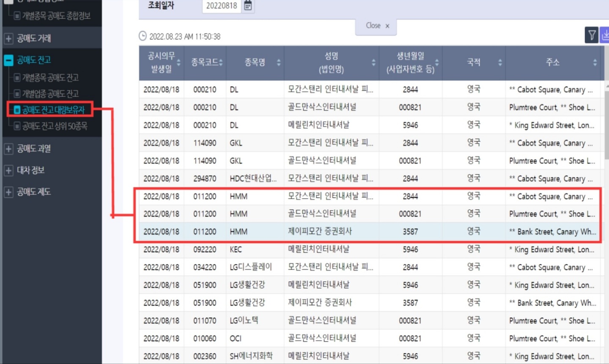Click 제이피모간 증권회사 in LG생활건강 row
This screenshot has height=364, width=609.
pyautogui.click(x=320, y=303)
